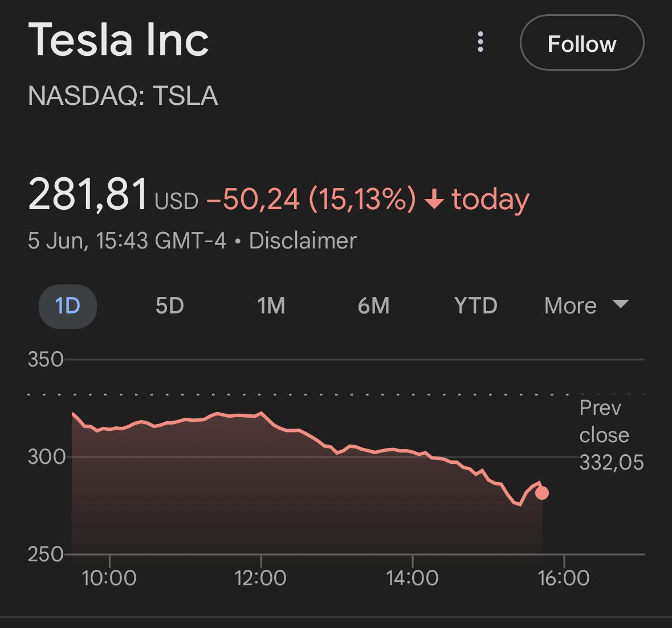Click the Tesla Inc title
The image size is (672, 628).
coord(119,40)
